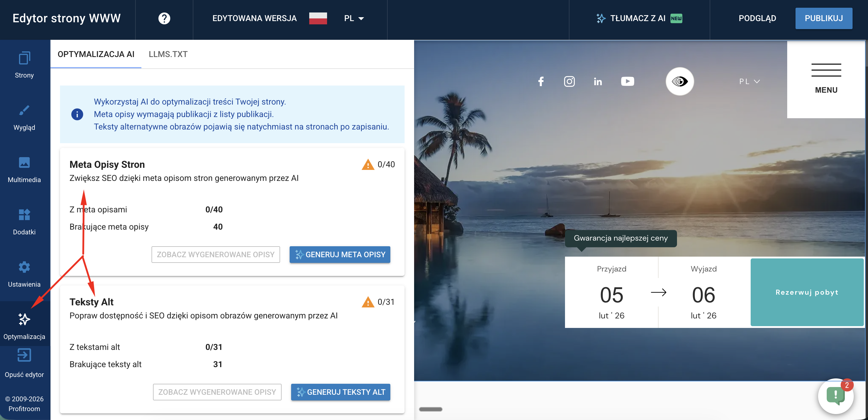The height and width of the screenshot is (420, 868).
Task: Switch to the LLMS.TXT tab
Action: click(168, 54)
